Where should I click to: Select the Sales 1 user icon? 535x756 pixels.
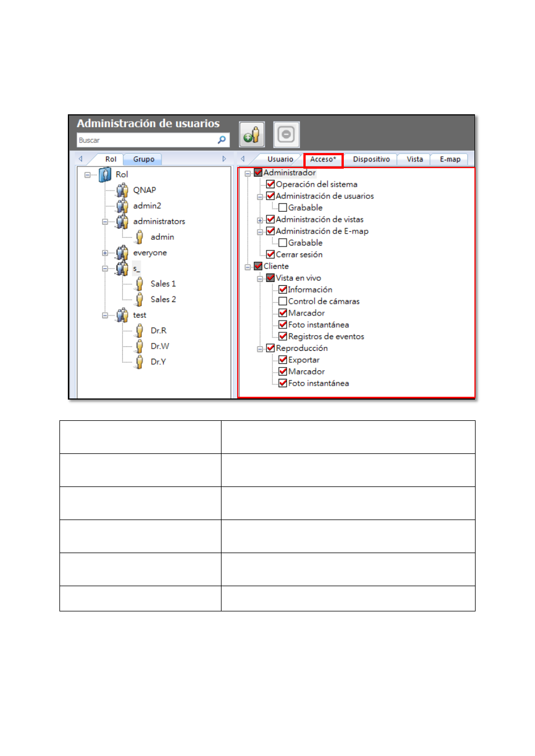[140, 284]
